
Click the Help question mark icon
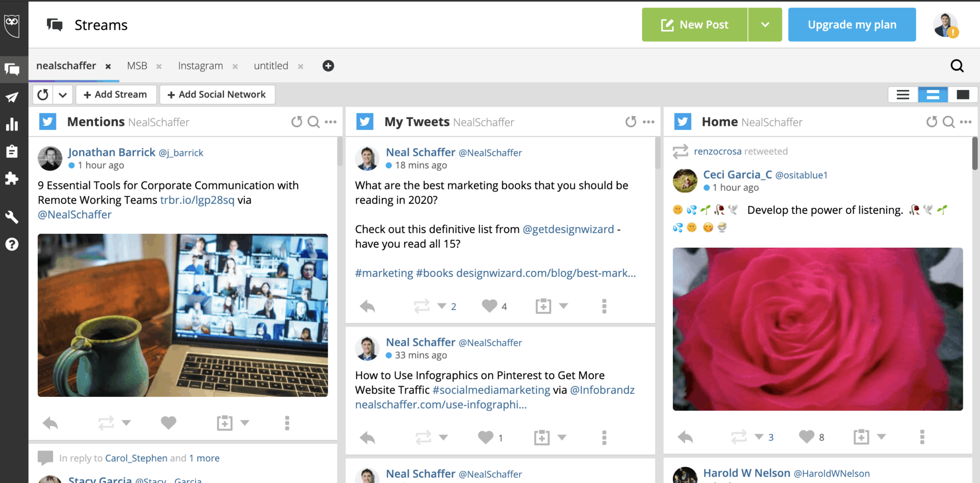pos(12,244)
